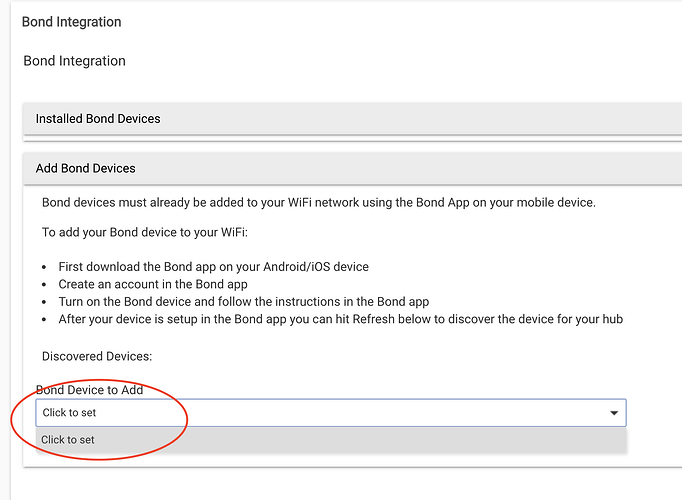Click 'After your device is setup' bullet
Screen dimensions: 682x500
pyautogui.click(x=341, y=319)
